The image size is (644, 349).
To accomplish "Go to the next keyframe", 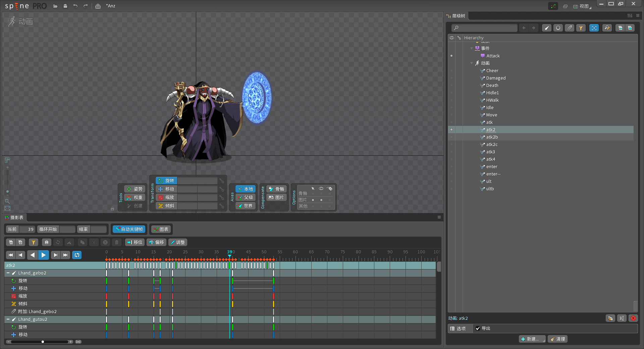I will [56, 255].
